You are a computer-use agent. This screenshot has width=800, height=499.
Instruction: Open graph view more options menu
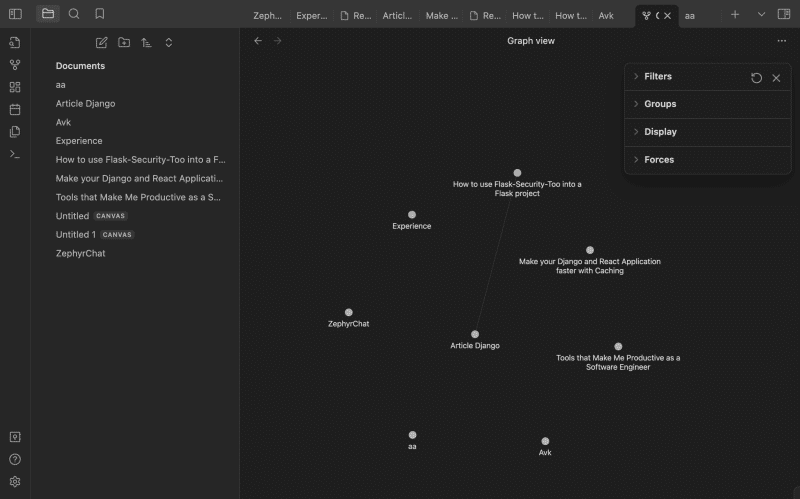[781, 41]
